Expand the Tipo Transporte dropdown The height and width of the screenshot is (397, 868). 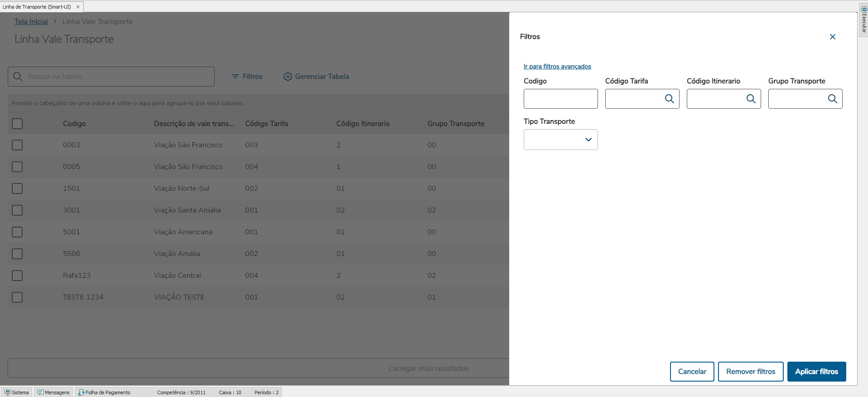pos(588,140)
